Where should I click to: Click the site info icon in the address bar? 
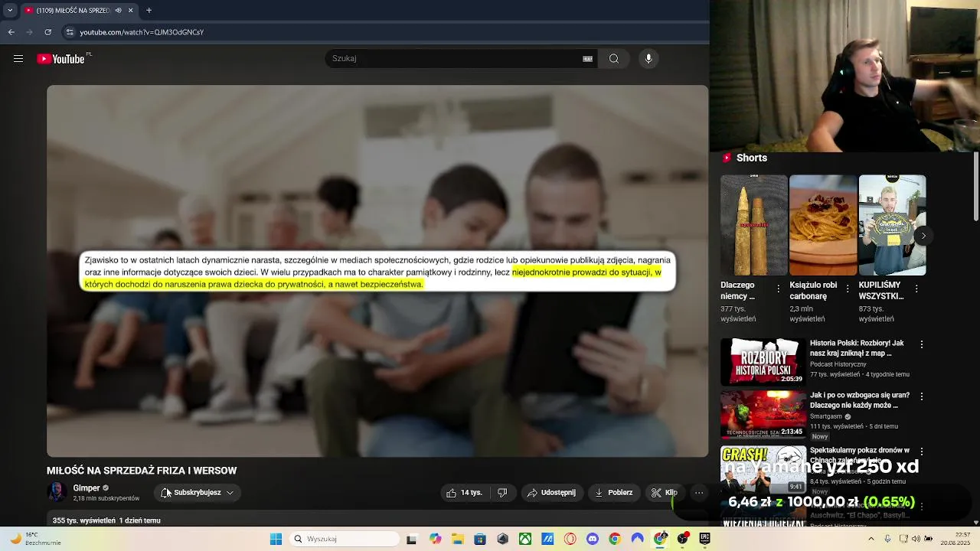(x=70, y=32)
